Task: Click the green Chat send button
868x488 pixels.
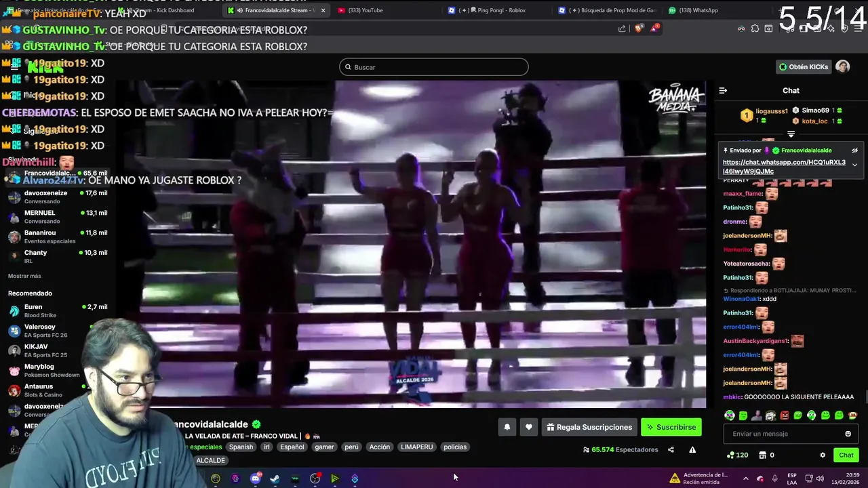Action: 846,455
